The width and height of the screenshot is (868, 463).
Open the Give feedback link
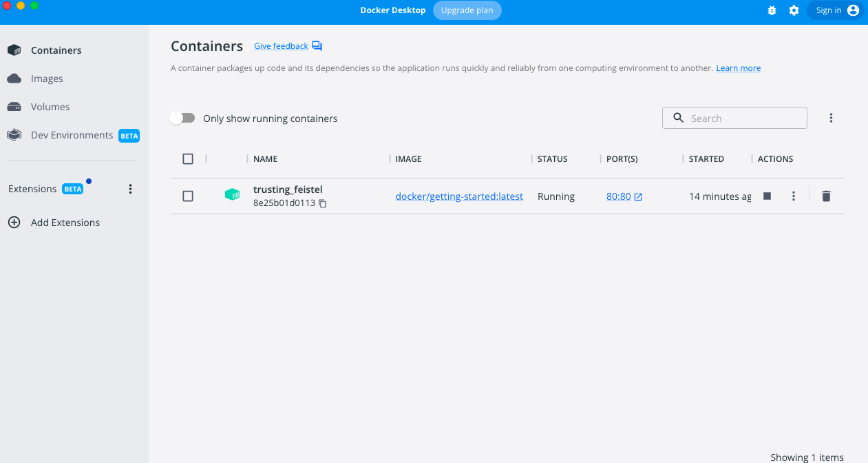(x=281, y=46)
